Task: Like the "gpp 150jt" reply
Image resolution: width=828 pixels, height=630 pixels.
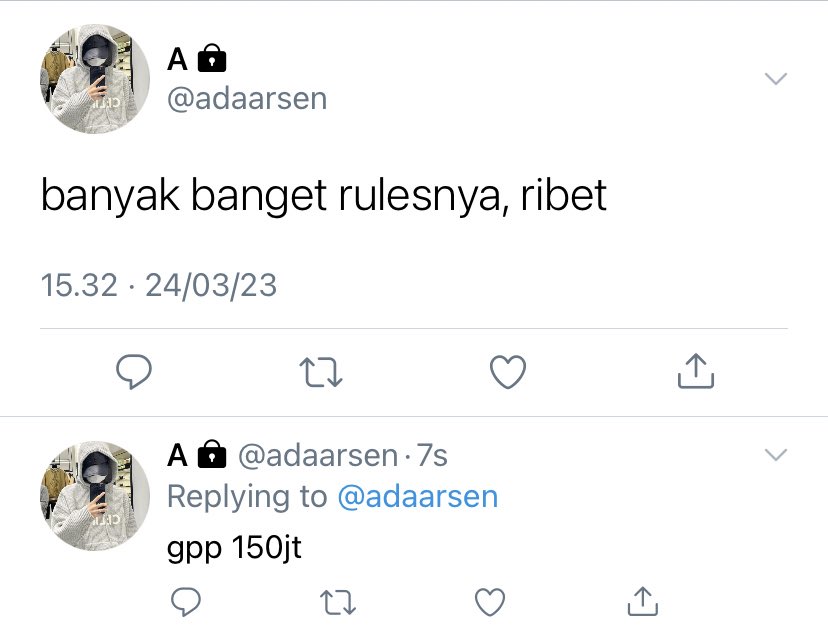Action: 490,601
